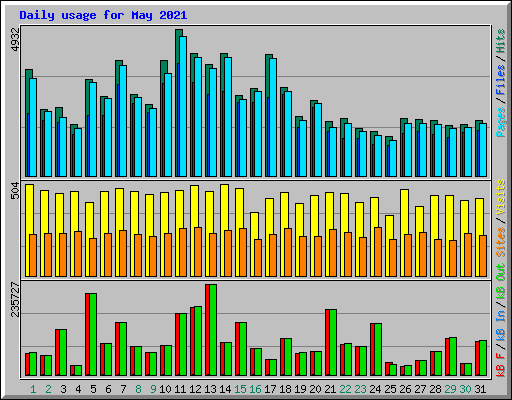Click day 30 on the x-axis
The image size is (512, 400).
(465, 389)
